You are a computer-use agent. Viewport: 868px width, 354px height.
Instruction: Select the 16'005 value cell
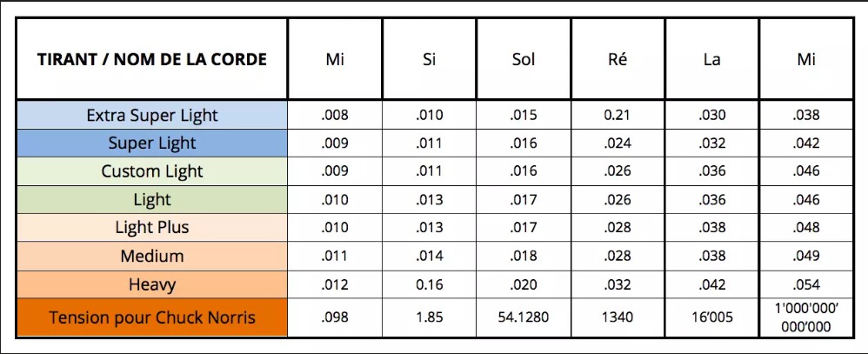711,317
